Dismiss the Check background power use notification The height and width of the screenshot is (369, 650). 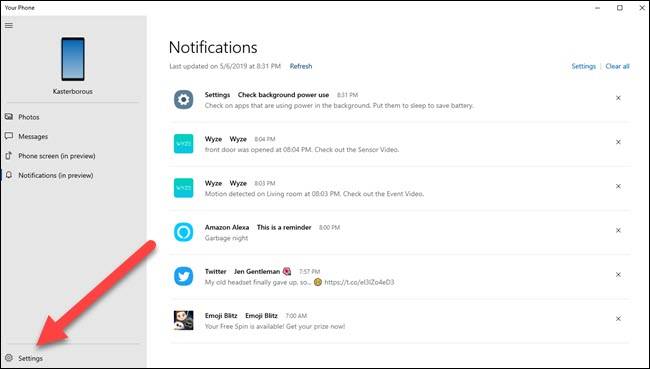tap(618, 98)
